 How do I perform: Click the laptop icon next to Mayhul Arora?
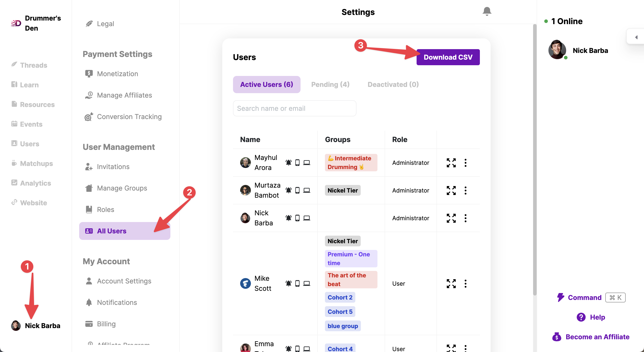[x=307, y=163]
